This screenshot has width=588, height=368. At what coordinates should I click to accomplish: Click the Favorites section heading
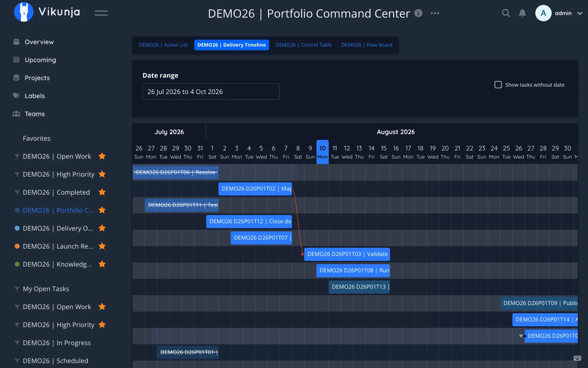[x=37, y=138]
